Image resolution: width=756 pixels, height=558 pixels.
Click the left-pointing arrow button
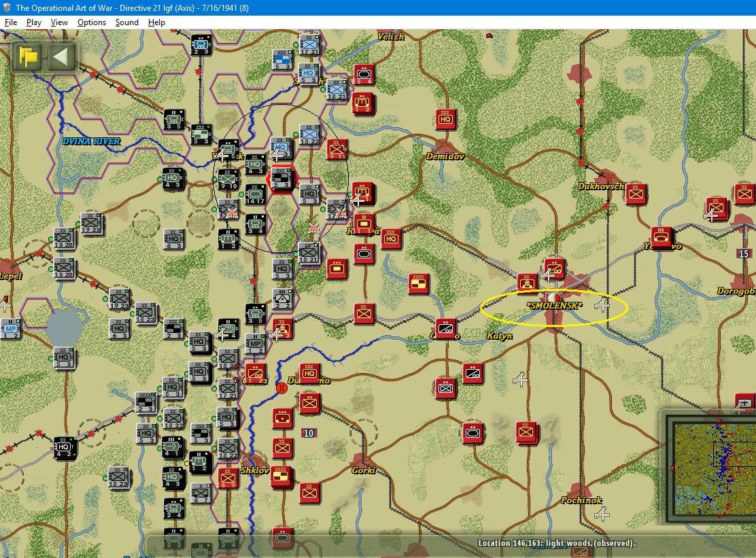(x=61, y=57)
